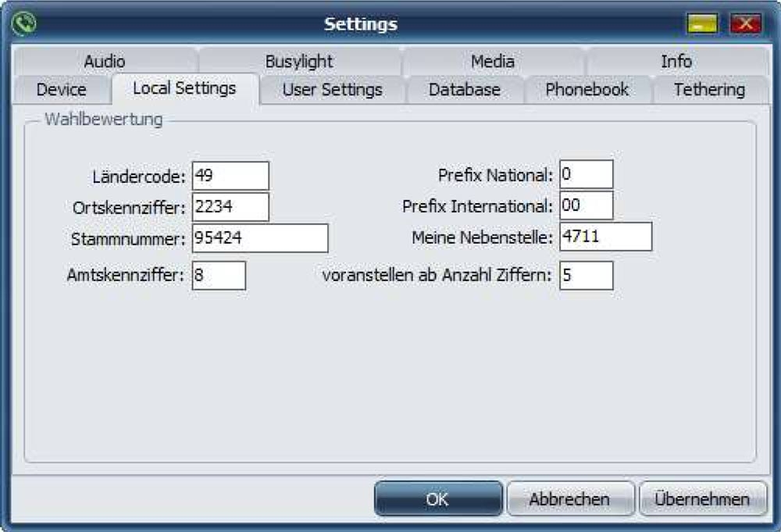Confirm settings with the OK button
The image size is (781, 532).
pyautogui.click(x=438, y=499)
